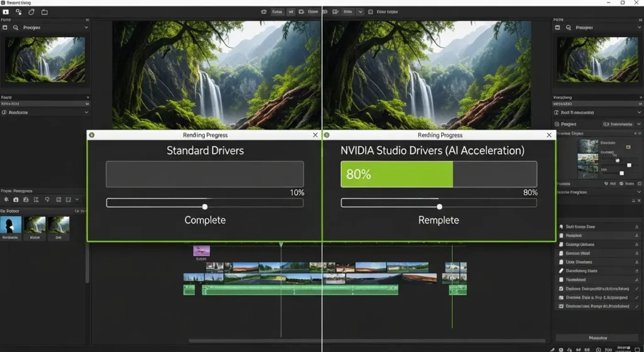Click the timeline playhead marker above the clips

(281, 245)
